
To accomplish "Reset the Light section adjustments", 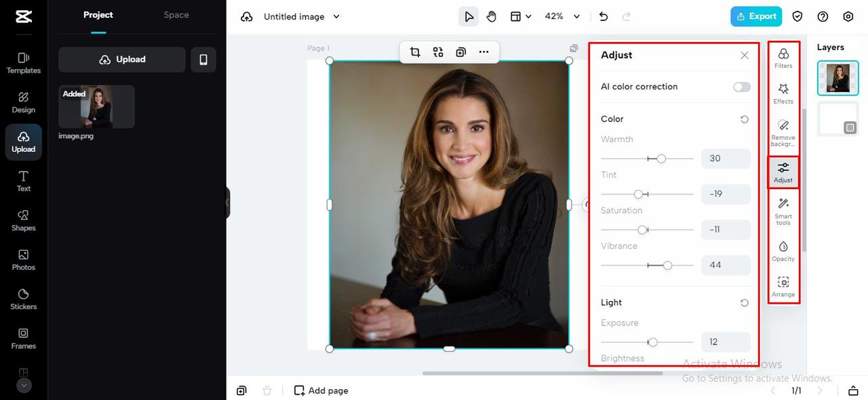I will pos(745,303).
